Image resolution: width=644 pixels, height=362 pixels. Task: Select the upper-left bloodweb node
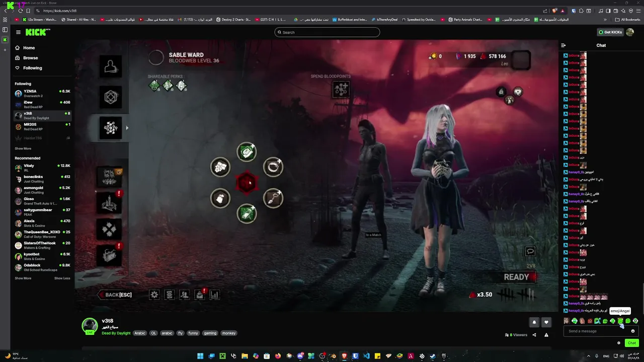[220, 167]
